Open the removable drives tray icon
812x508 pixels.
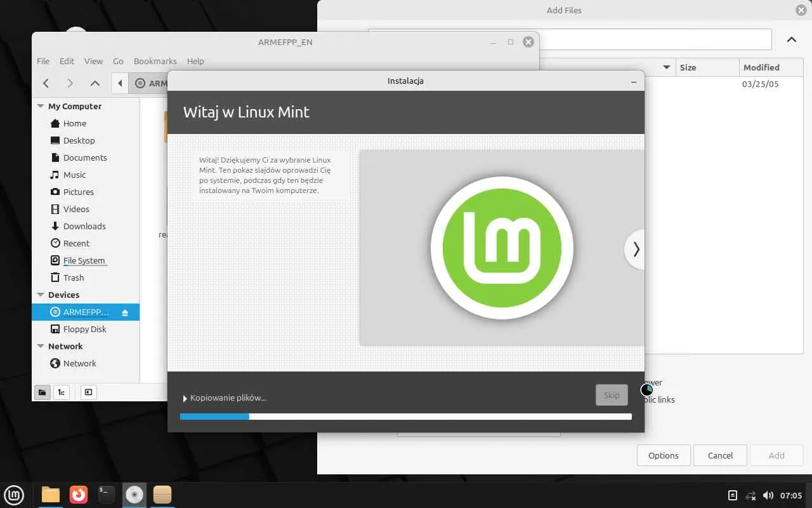point(733,495)
